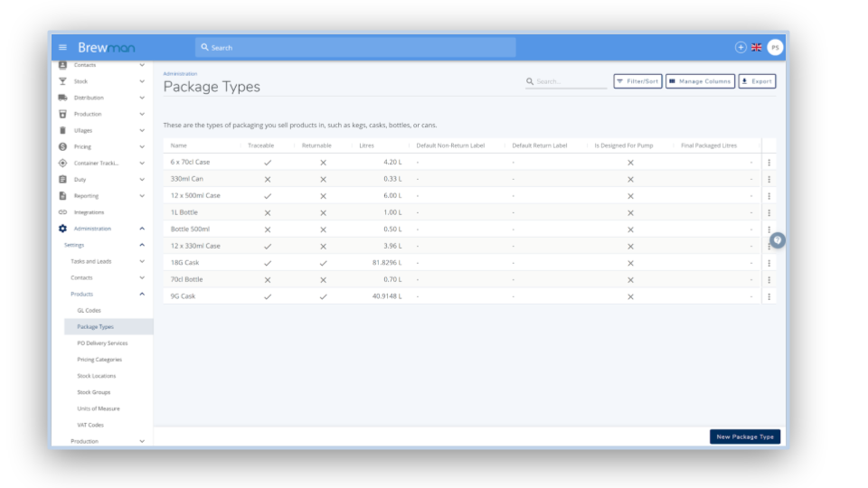
Task: Click the Brewman logo
Action: click(107, 48)
